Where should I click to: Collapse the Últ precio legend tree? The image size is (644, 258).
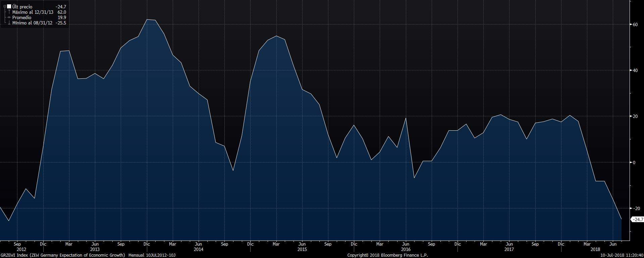(5, 6)
